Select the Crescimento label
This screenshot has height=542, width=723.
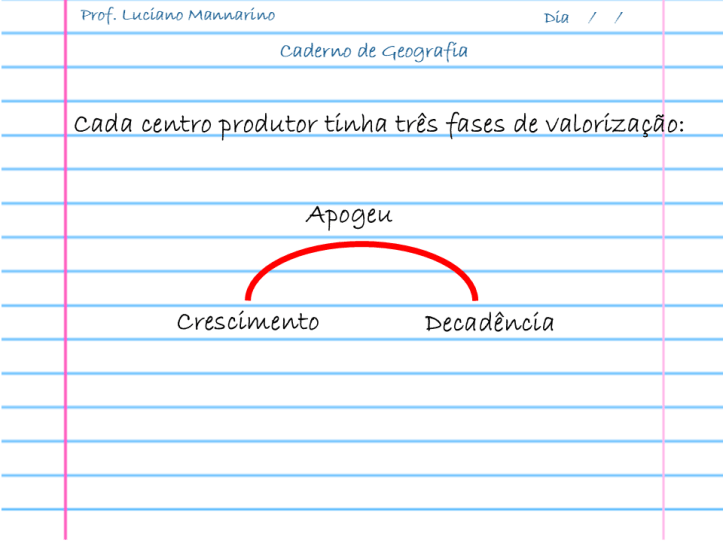tap(248, 322)
